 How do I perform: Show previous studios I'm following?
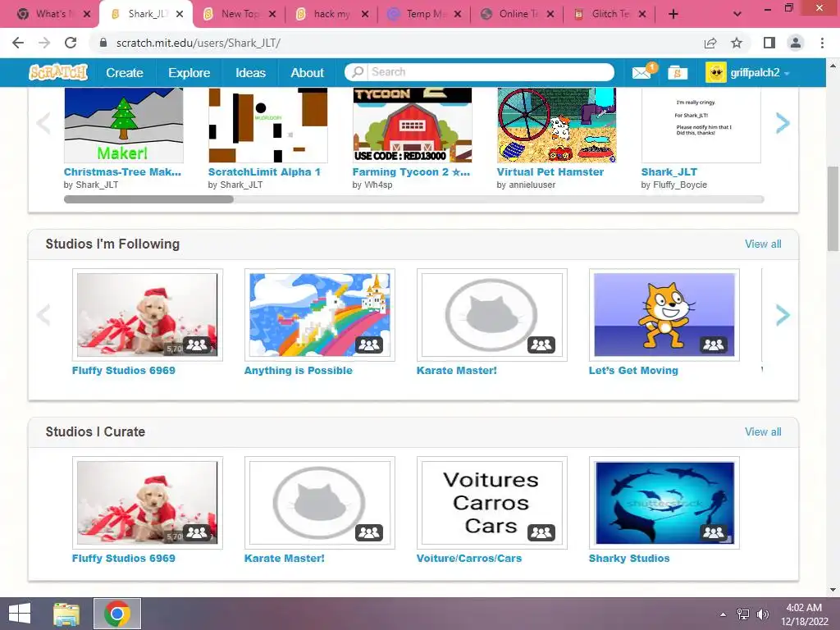pos(43,315)
